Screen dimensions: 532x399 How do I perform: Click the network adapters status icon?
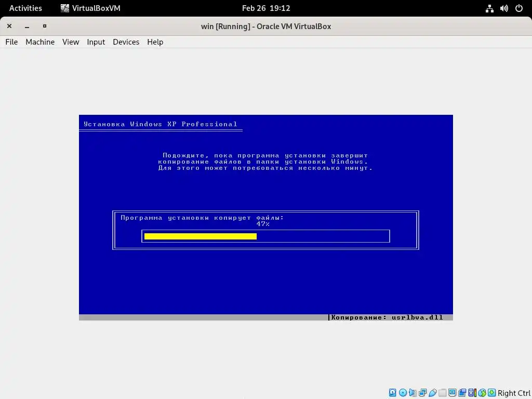pyautogui.click(x=423, y=393)
